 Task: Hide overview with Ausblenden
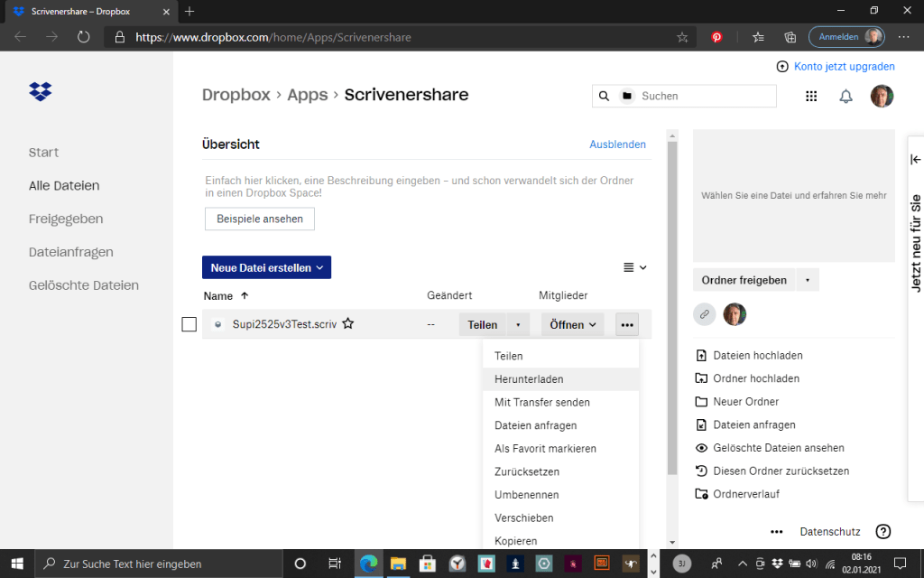click(x=617, y=144)
